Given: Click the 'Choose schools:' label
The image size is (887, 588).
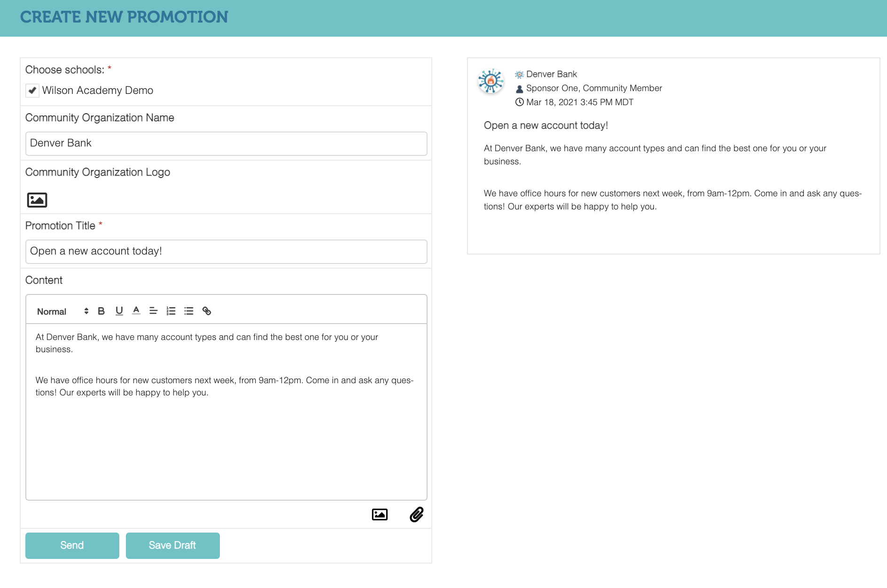Looking at the screenshot, I should [x=65, y=70].
